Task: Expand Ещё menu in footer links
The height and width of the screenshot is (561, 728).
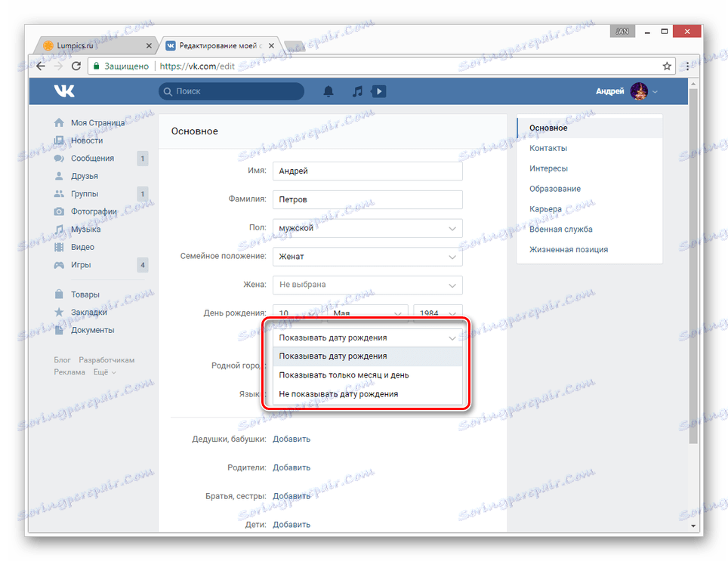Action: tap(104, 372)
